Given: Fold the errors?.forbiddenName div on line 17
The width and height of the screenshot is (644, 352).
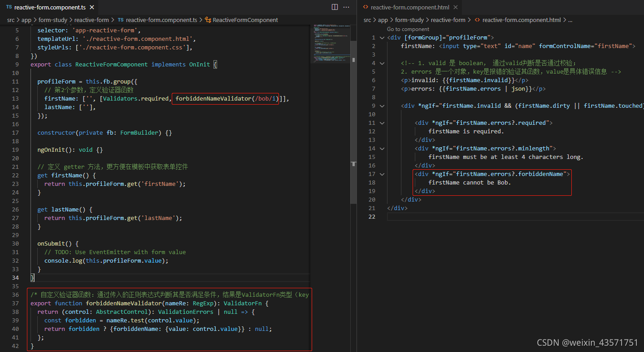Looking at the screenshot, I should 382,174.
